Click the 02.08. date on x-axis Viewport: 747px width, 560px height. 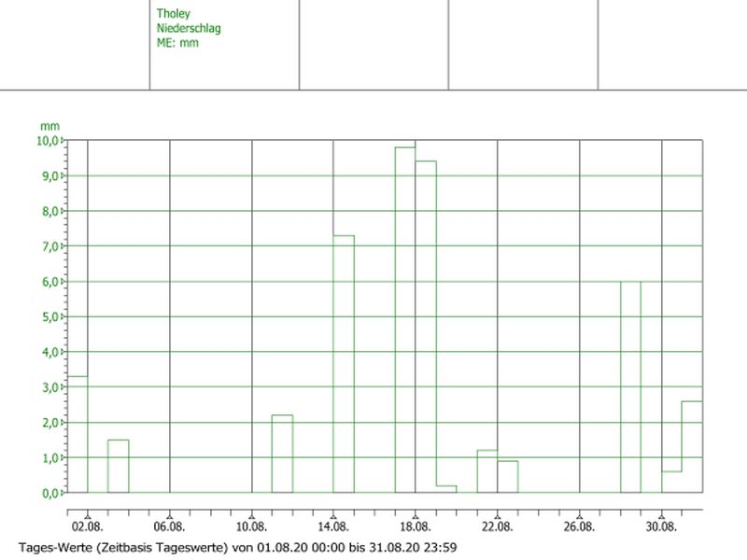click(87, 526)
